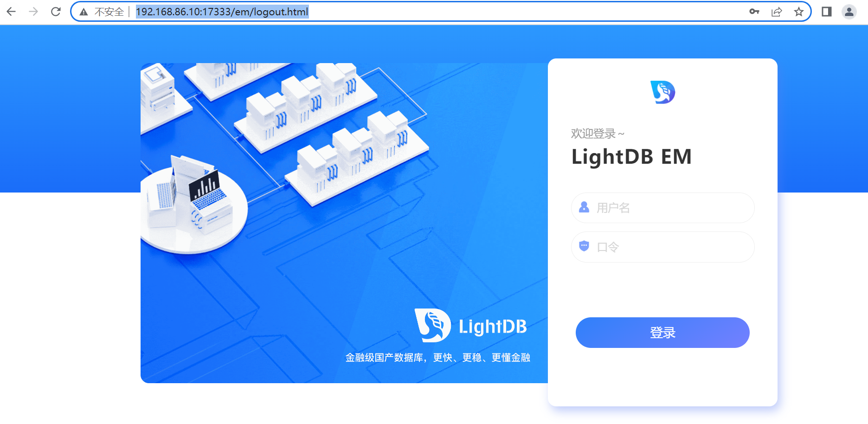Viewport: 868px width, 424px height.
Task: Focus the 口令 password field
Action: click(662, 247)
